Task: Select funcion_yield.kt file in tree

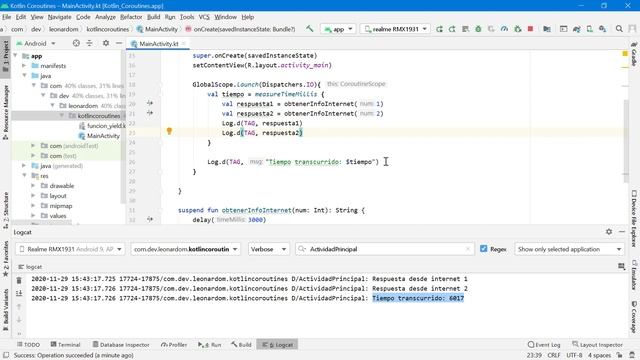Action: pos(102,126)
